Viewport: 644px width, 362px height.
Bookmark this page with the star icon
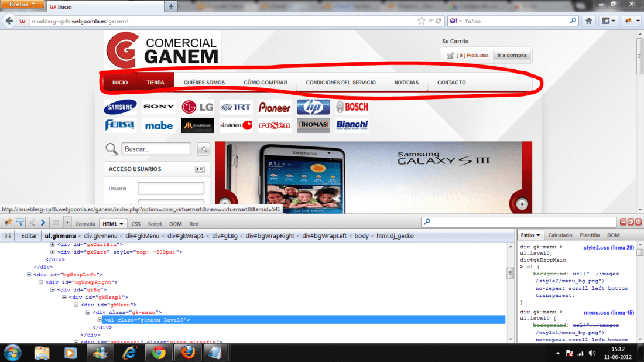point(421,21)
